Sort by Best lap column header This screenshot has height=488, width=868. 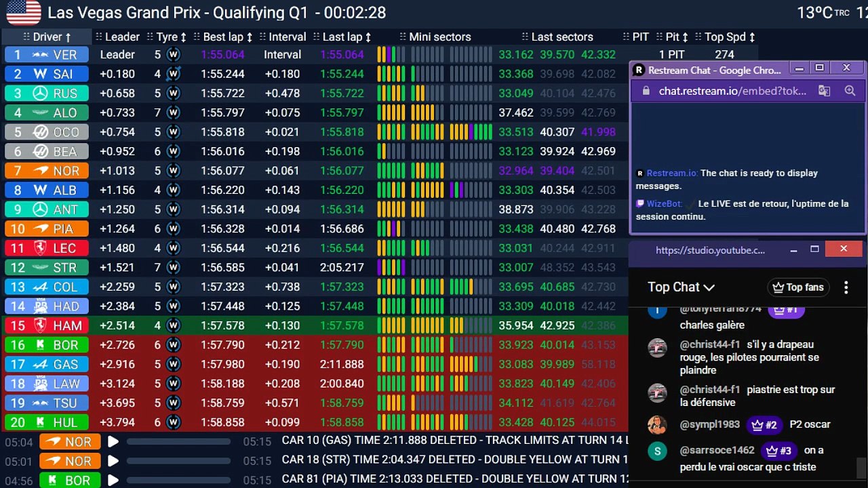(223, 37)
